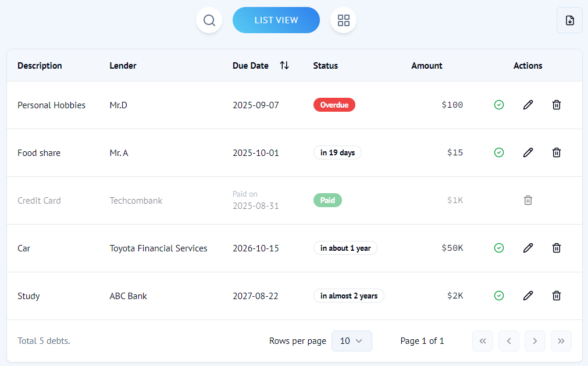Screen dimensions: 588x366
Task: Click the Amount column header
Action: [426, 65]
